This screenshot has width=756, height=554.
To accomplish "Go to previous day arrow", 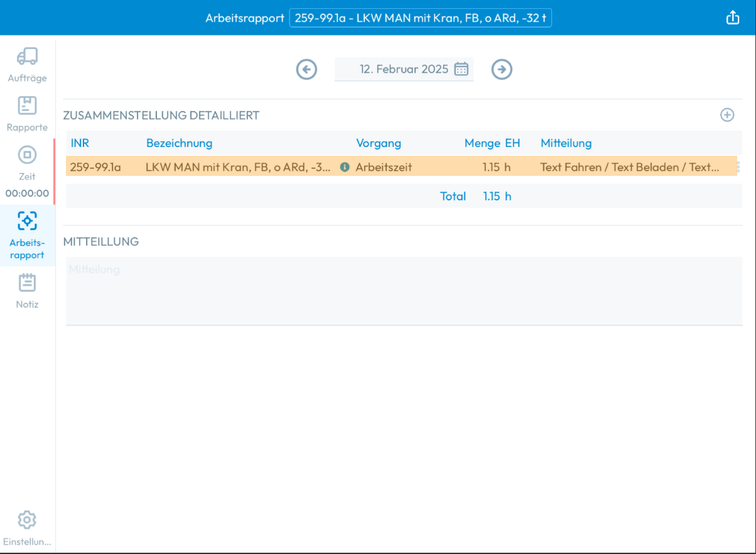I will (306, 69).
